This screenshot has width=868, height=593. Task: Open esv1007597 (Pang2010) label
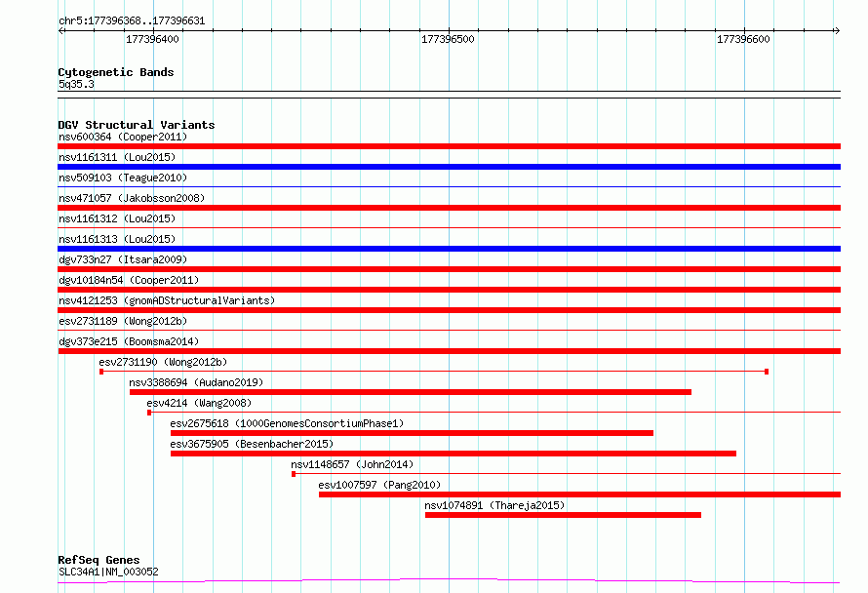(379, 485)
